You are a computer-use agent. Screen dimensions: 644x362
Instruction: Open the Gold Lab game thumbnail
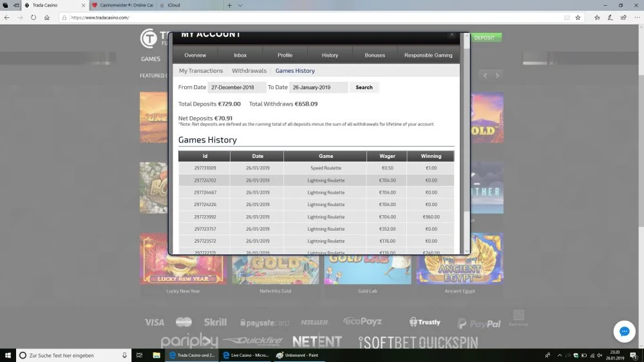tap(368, 269)
